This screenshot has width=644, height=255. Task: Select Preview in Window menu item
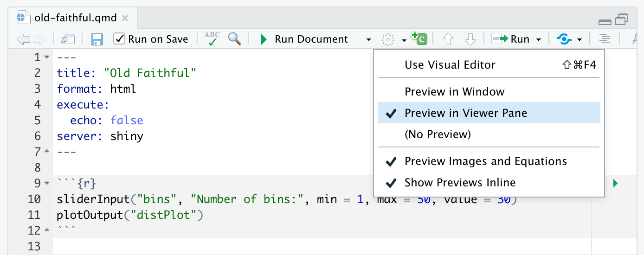454,92
